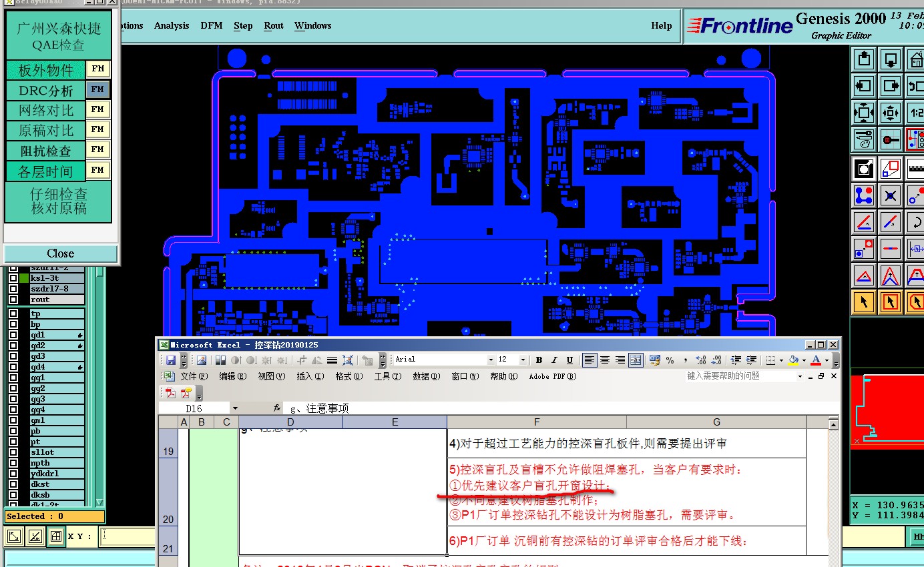Image resolution: width=924 pixels, height=567 pixels.
Task: Click the Excel formula bar showing 注意事项
Action: pyautogui.click(x=562, y=408)
